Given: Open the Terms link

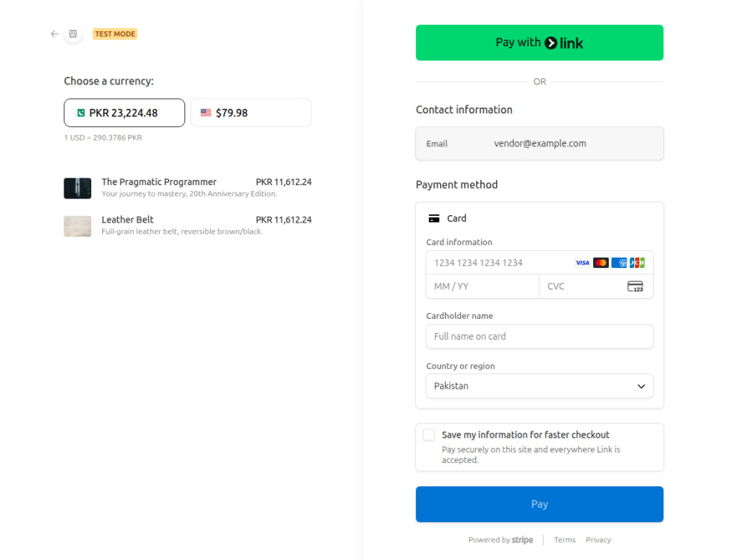Looking at the screenshot, I should click(565, 540).
